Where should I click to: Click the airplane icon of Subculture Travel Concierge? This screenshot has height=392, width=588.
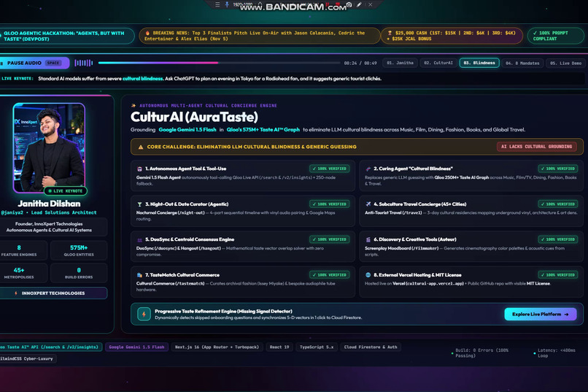point(368,204)
